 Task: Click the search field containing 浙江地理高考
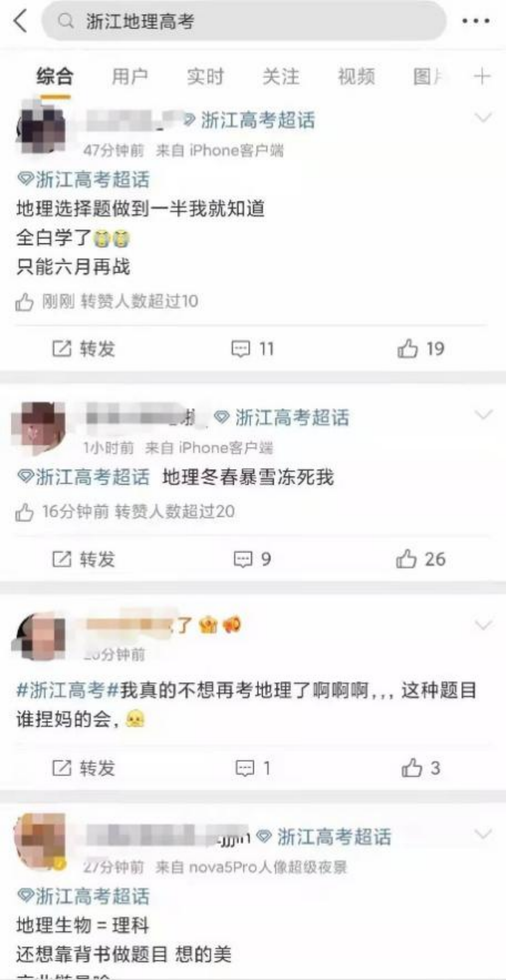tap(244, 21)
